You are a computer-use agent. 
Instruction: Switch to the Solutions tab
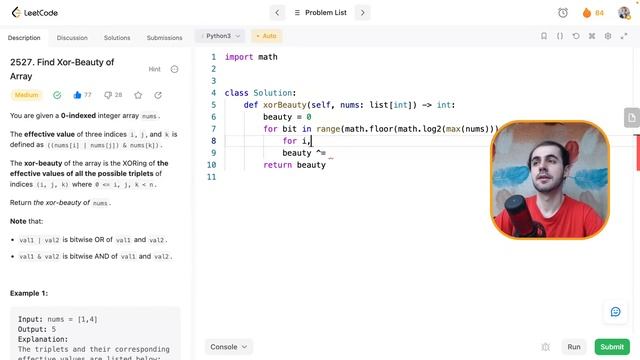point(117,38)
